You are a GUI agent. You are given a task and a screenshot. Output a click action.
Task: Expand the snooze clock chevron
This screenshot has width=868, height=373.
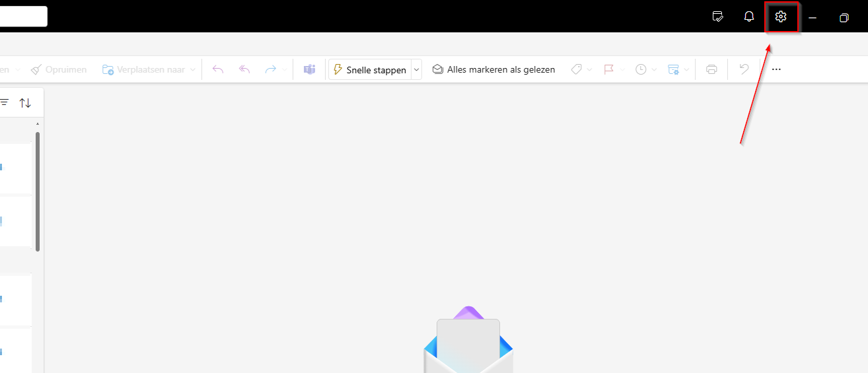654,69
